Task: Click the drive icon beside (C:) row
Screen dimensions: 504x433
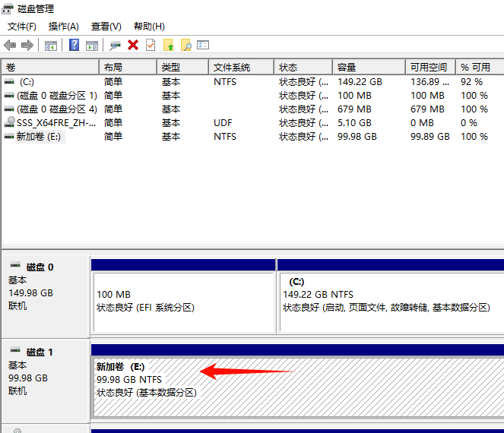Action: click(9, 82)
